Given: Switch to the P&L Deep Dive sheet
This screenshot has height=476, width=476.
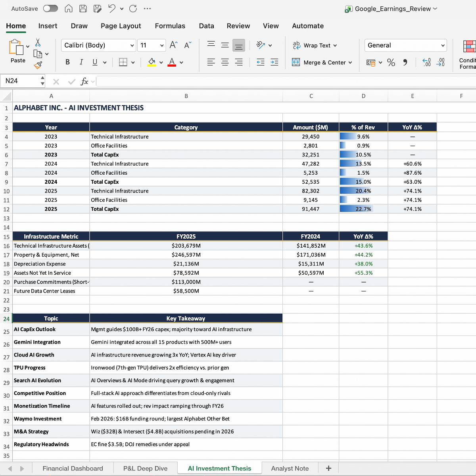Looking at the screenshot, I should click(x=145, y=468).
